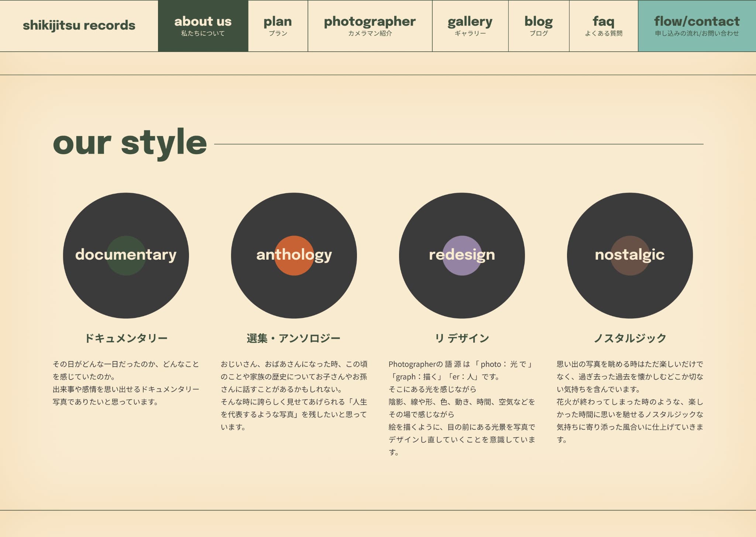Viewport: 756px width, 537px height.
Task: Open the faq page
Action: [604, 26]
